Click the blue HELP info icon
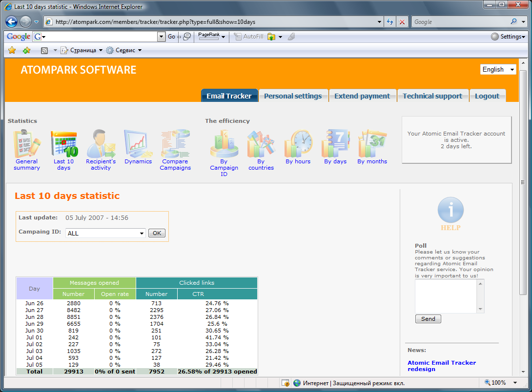Screen dimensions: 532x392 click(450, 210)
